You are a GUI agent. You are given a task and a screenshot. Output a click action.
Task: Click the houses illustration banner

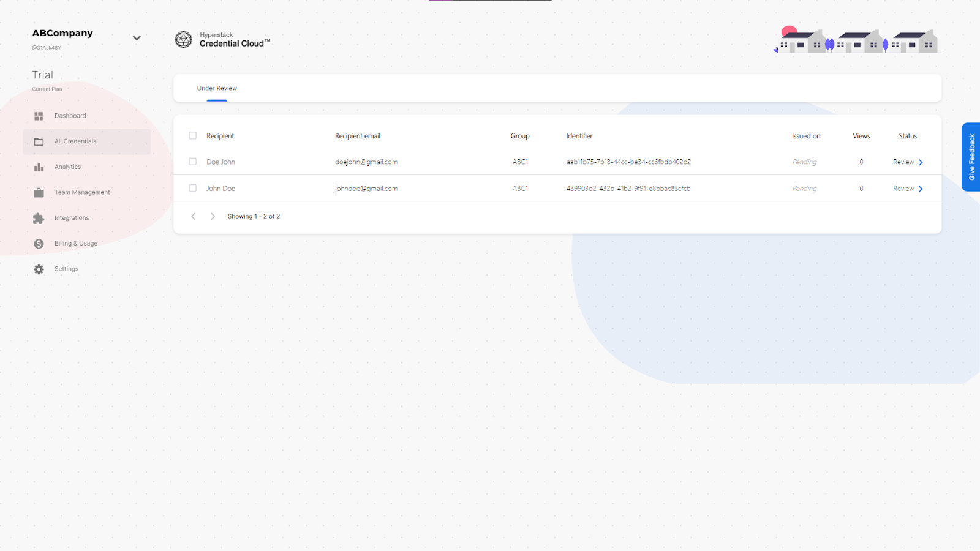(858, 40)
